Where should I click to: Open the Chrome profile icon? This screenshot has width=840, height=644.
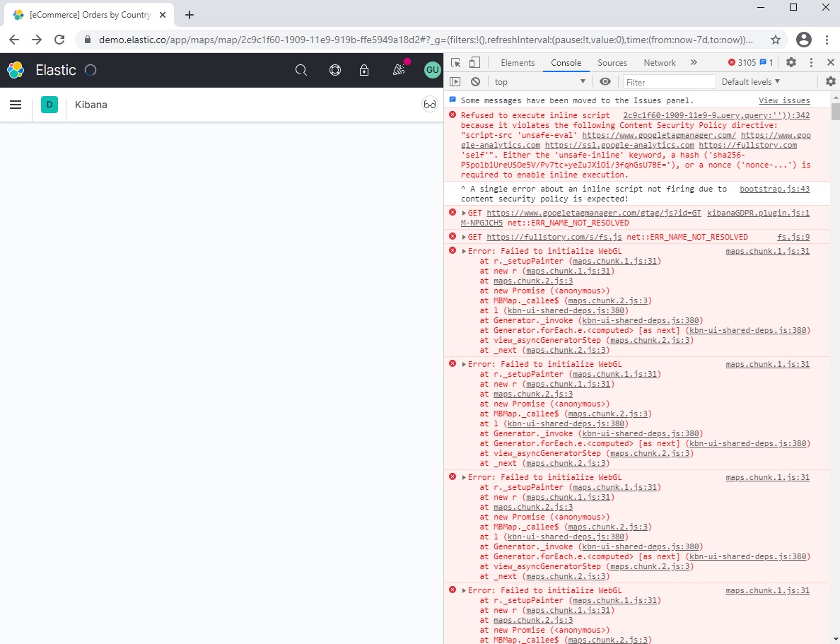point(803,40)
